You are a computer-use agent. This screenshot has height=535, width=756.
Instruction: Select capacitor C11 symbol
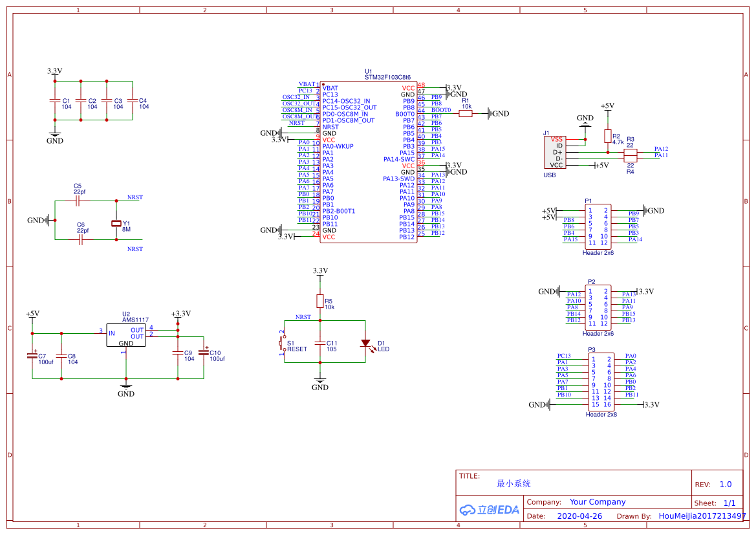click(320, 343)
